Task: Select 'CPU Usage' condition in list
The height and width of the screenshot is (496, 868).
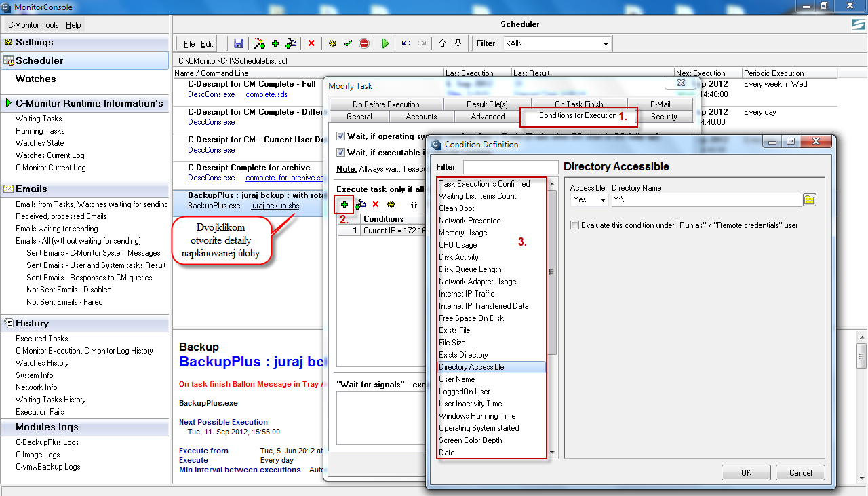Action: pyautogui.click(x=458, y=245)
